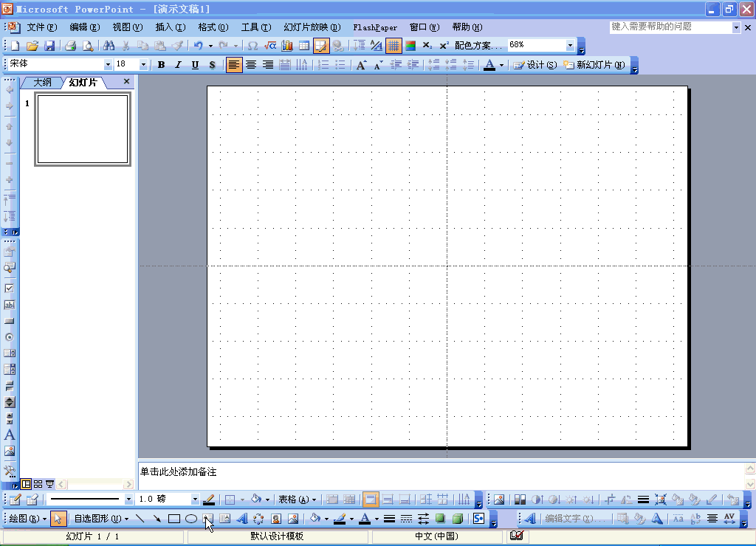Open the 自选图形 AutoShapes dropdown

click(x=101, y=519)
